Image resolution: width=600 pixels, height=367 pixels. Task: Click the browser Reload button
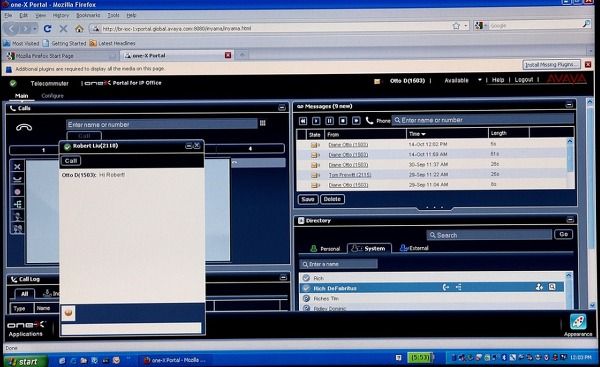(47, 28)
